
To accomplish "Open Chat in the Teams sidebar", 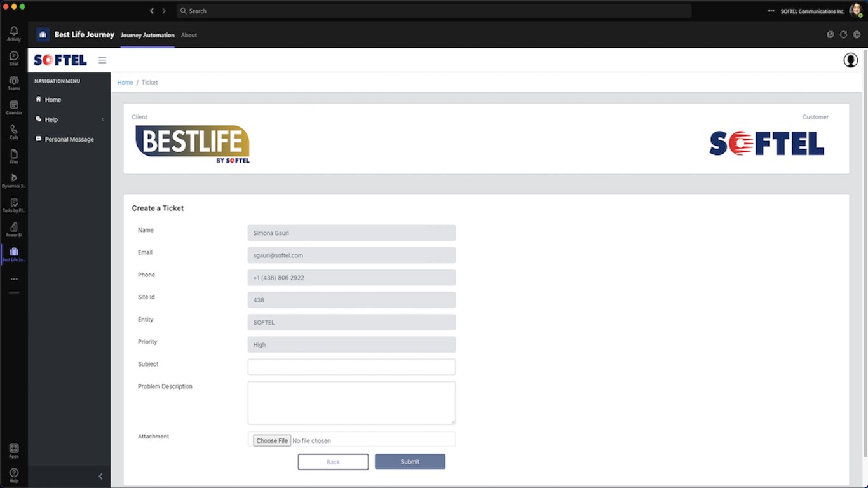I will coord(13,58).
